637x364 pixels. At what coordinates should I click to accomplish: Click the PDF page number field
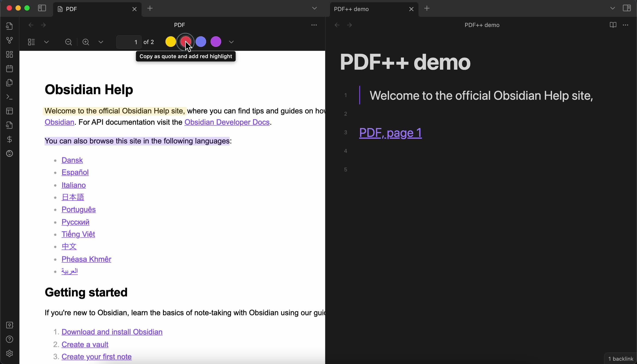pos(129,42)
